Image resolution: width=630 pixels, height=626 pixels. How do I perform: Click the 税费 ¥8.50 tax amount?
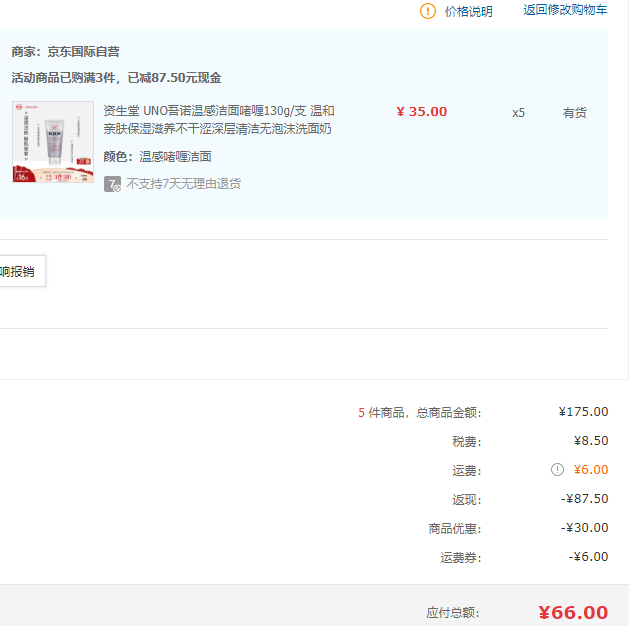tap(590, 441)
